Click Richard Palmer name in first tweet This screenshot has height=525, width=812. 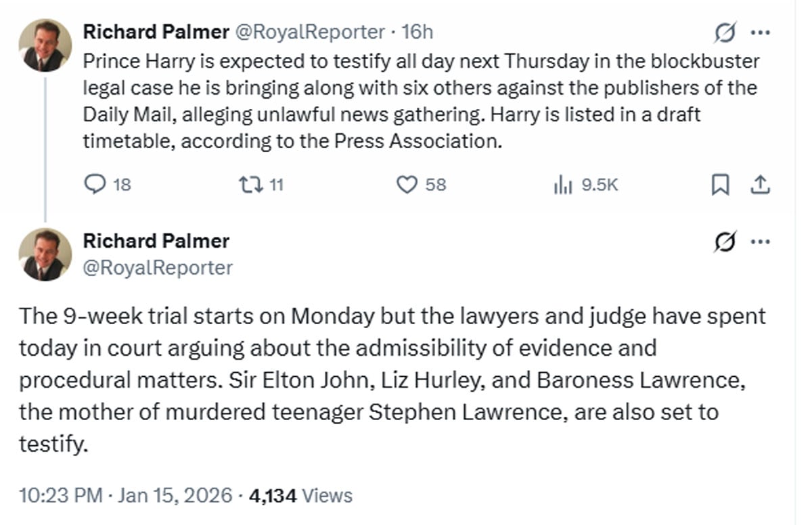[156, 31]
